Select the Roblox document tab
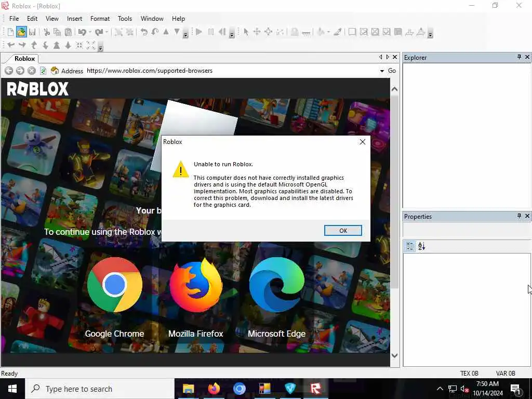 click(24, 58)
